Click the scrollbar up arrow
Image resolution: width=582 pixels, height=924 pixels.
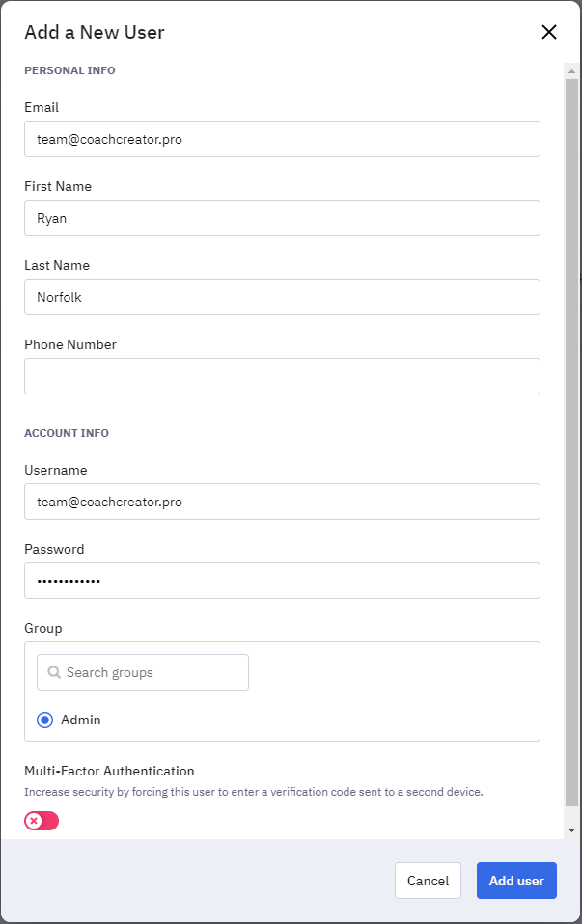pos(571,70)
